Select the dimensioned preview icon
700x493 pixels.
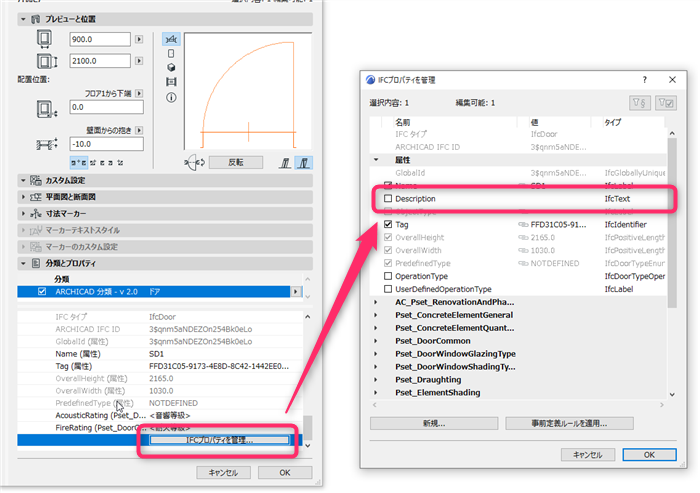tap(171, 82)
